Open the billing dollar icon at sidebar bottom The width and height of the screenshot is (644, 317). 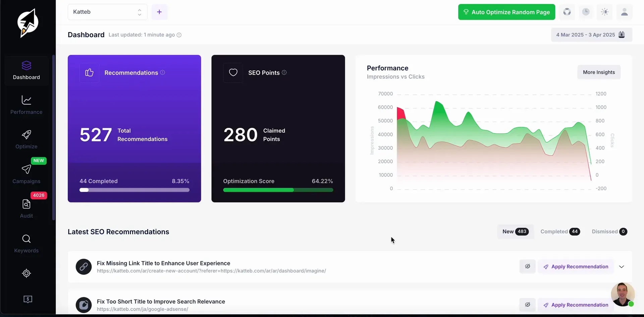click(x=28, y=299)
